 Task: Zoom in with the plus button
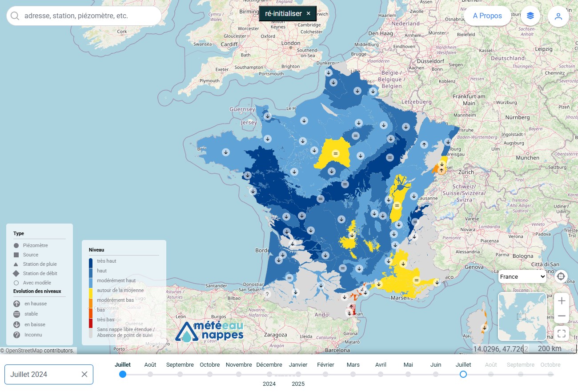pyautogui.click(x=562, y=301)
